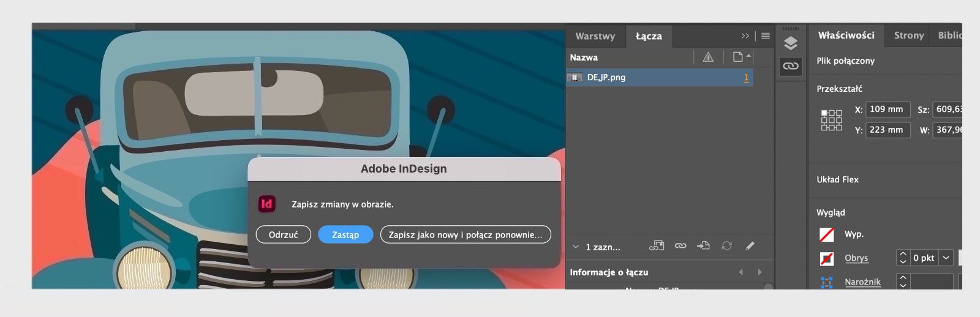Click the stroke weight field 0 pkt

click(924, 258)
